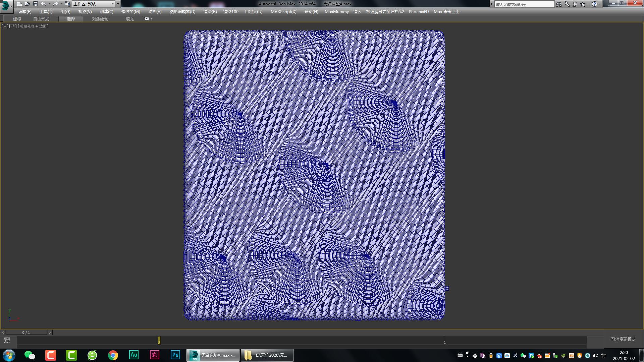Open the 工作区: 默认 workspace dropdown
644x362 pixels.
pos(94,4)
